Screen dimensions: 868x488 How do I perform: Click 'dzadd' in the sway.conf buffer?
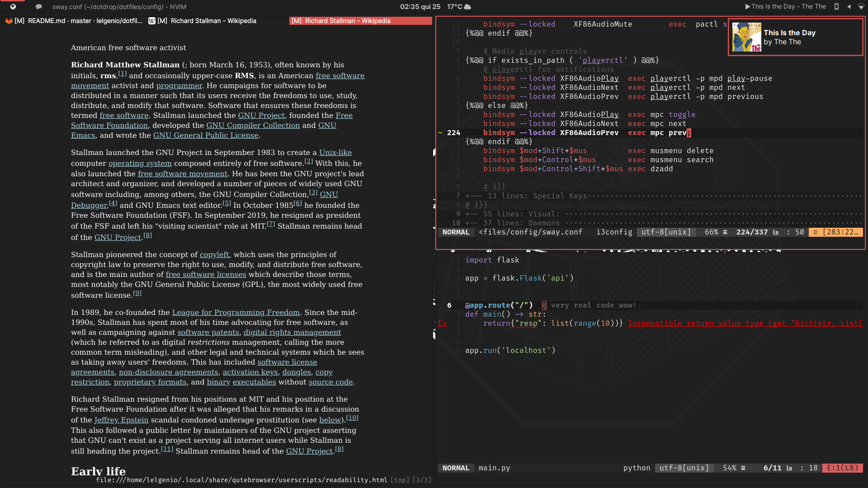coord(661,169)
